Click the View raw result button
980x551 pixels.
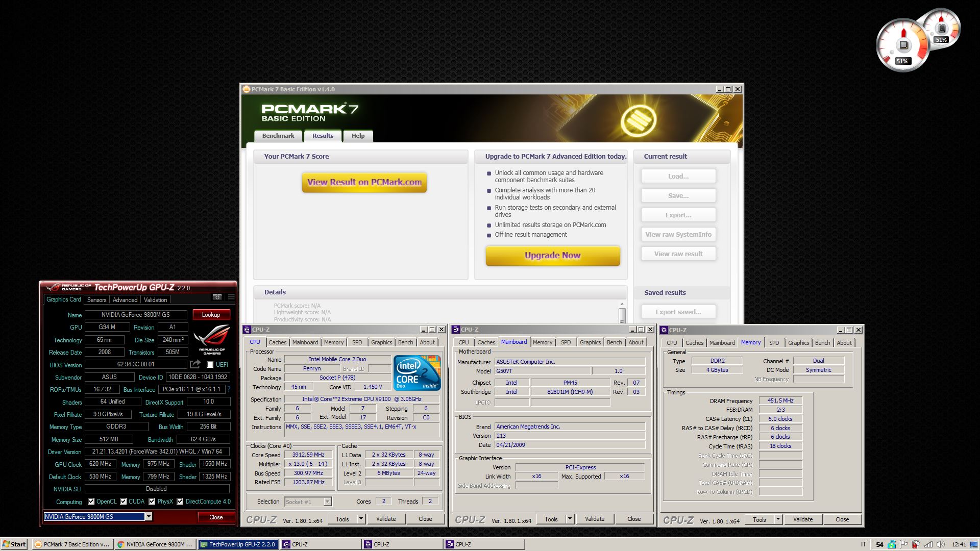click(678, 254)
